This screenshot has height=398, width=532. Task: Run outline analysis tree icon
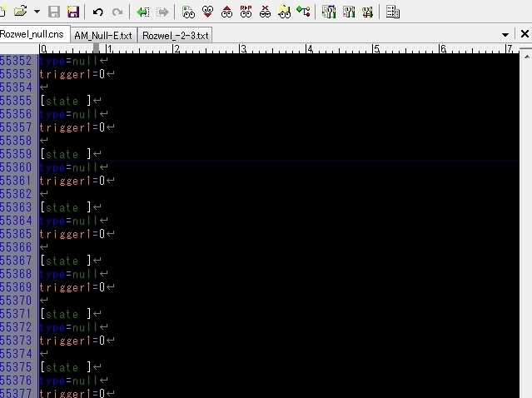303,12
